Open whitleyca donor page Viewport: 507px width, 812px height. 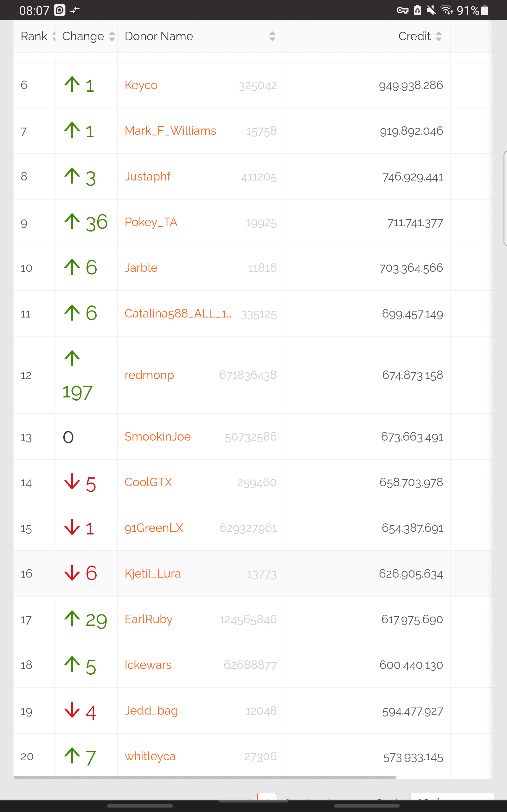point(150,756)
